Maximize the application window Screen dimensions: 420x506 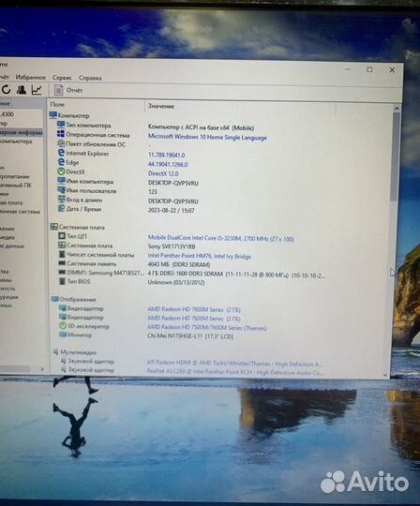[x=369, y=69]
